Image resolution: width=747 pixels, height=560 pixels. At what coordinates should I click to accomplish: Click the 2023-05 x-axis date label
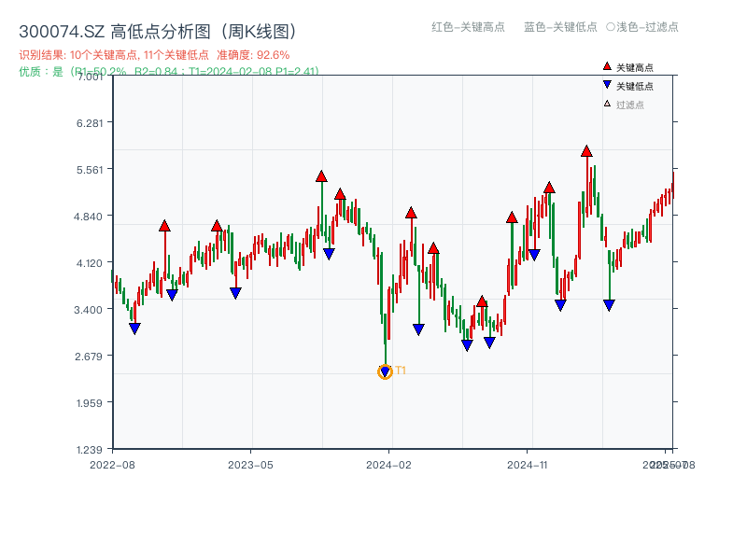click(x=250, y=465)
